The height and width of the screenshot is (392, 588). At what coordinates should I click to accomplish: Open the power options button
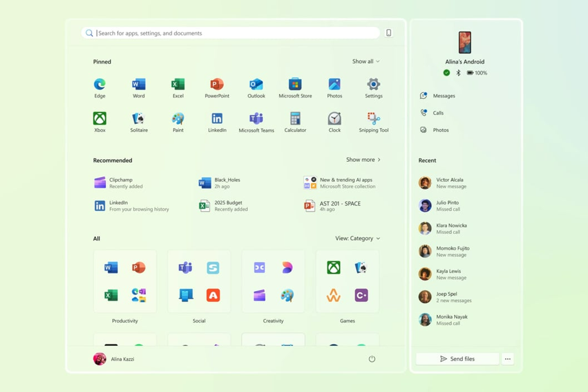(x=371, y=358)
